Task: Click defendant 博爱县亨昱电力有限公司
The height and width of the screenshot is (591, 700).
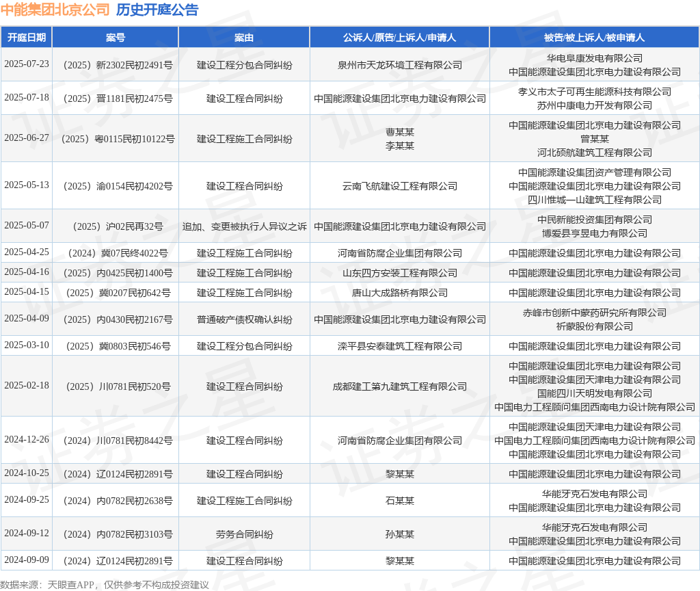Action: pos(595,233)
